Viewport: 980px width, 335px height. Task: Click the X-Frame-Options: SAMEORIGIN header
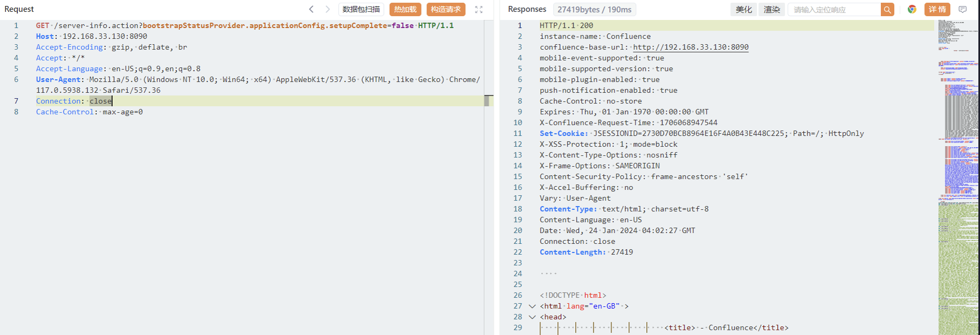coord(600,166)
